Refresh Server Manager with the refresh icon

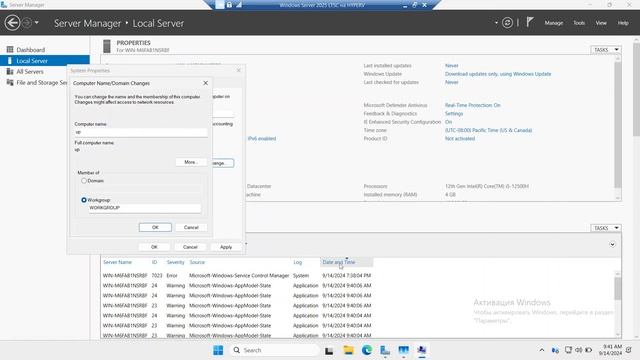(x=507, y=23)
